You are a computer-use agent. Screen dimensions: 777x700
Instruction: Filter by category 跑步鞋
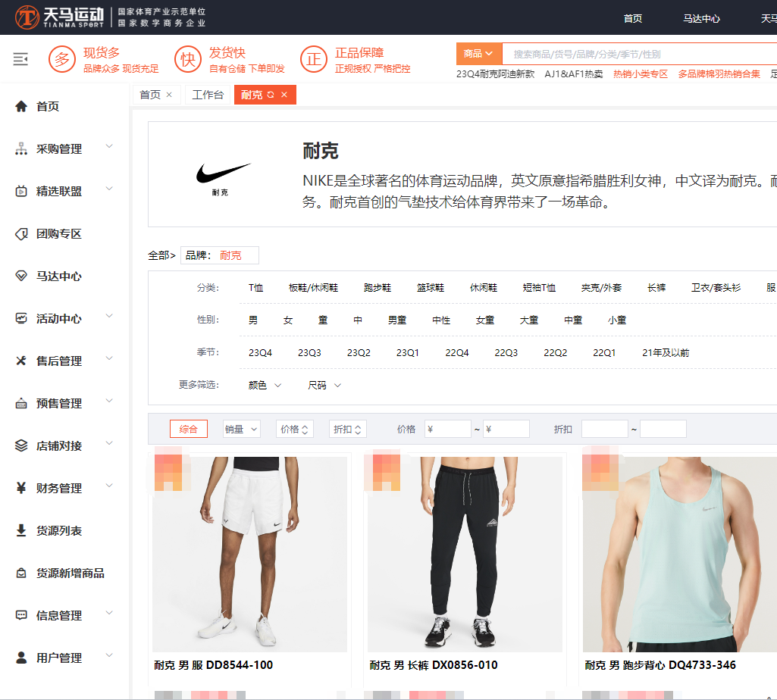(x=377, y=288)
